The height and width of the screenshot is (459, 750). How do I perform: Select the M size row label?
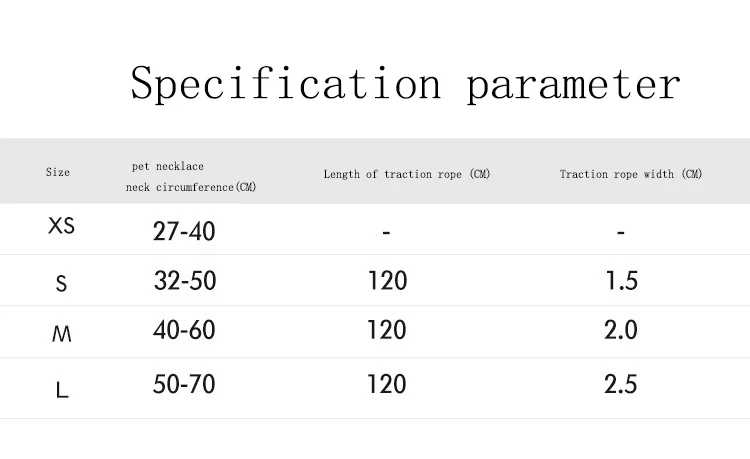[x=62, y=334]
